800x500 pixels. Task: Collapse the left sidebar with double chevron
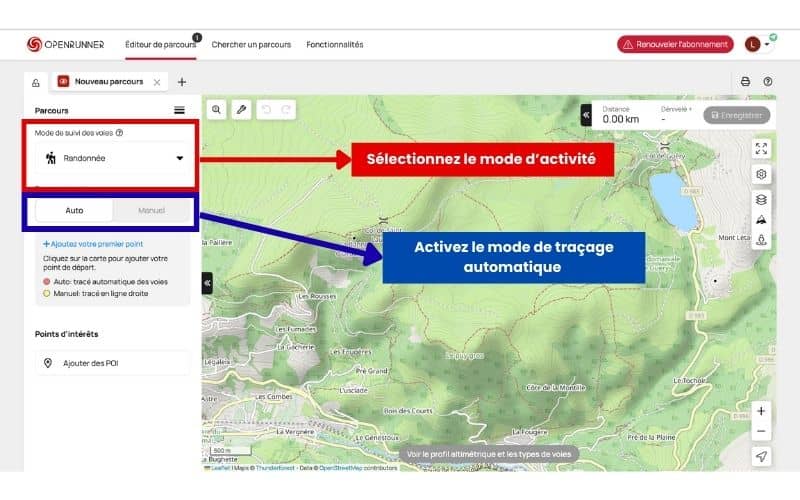pyautogui.click(x=208, y=283)
